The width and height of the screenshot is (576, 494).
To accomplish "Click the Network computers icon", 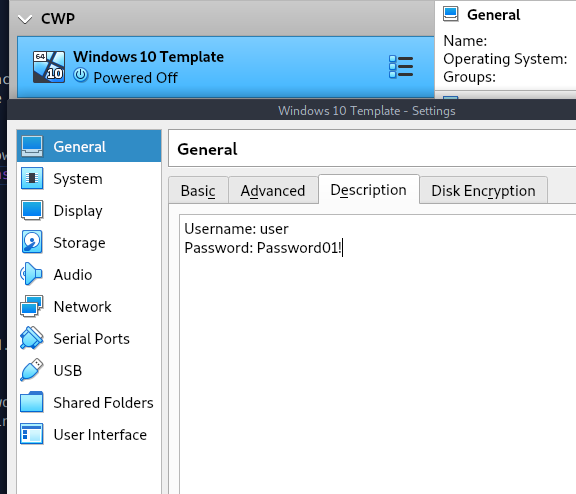I will [32, 306].
